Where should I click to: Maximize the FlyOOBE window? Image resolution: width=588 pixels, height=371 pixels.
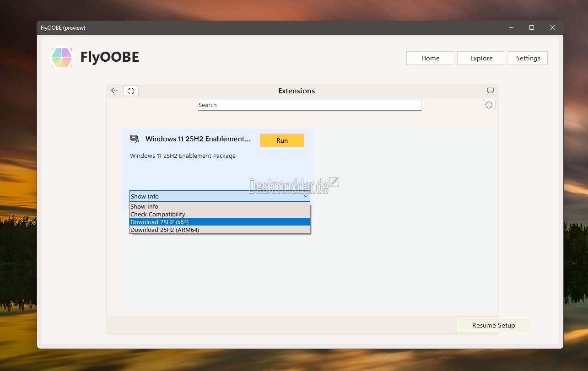coord(532,27)
